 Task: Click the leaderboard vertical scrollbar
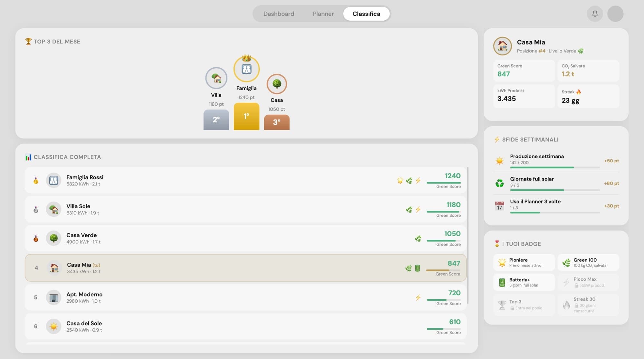point(468,235)
